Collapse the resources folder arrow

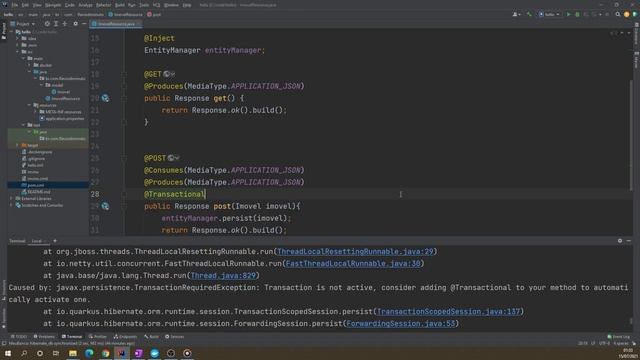[x=29, y=105]
